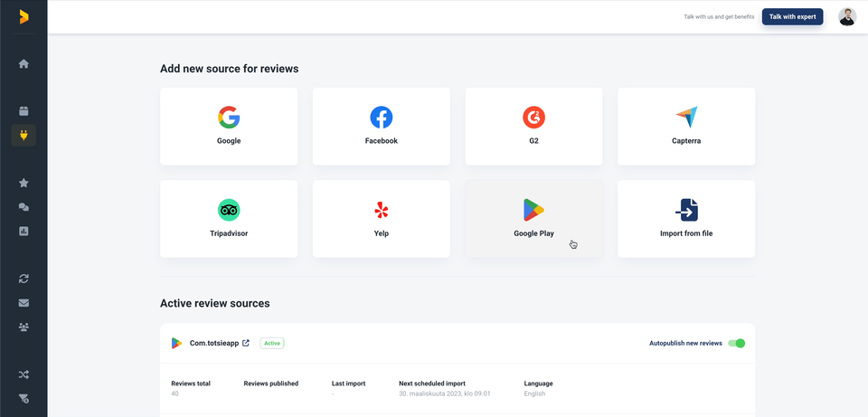Click the shuffle arrows sidebar icon
868x417 pixels.
[24, 374]
